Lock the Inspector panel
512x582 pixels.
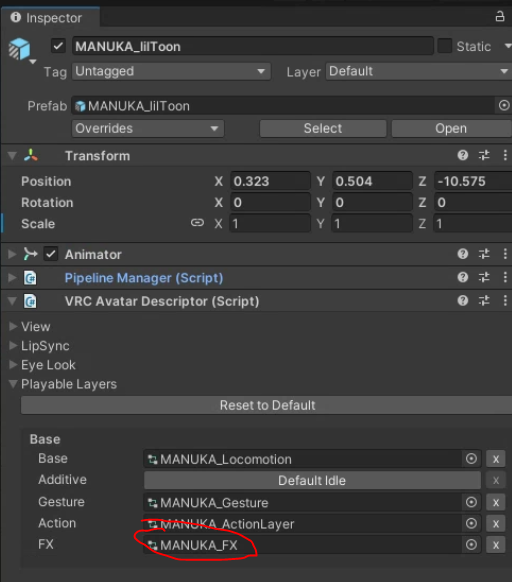[x=500, y=17]
